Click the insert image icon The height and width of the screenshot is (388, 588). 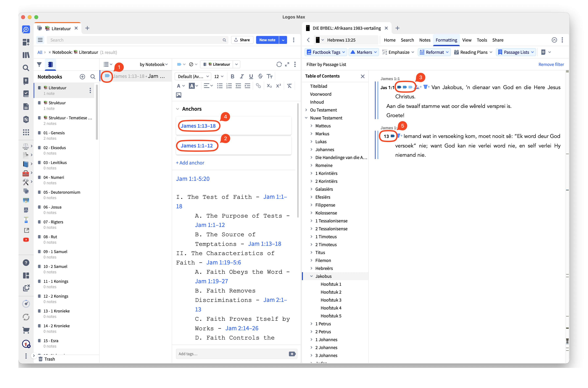[178, 95]
